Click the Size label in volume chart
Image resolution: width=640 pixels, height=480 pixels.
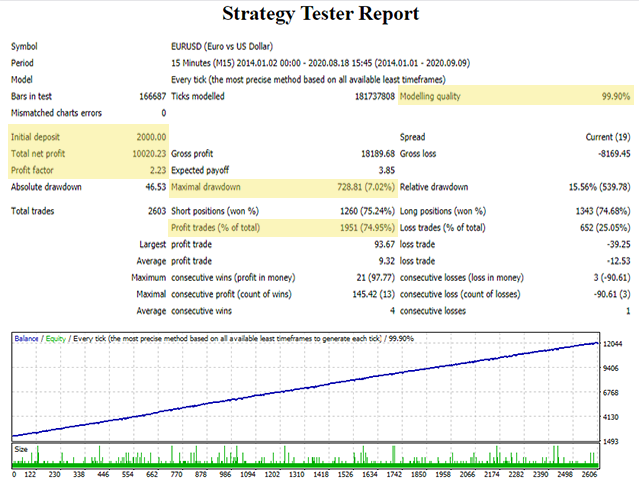coord(21,450)
